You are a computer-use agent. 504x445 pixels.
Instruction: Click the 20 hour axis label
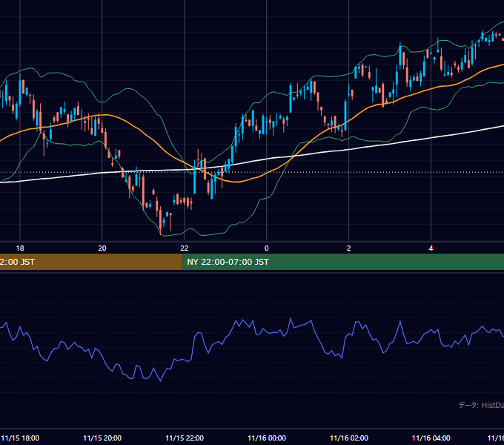[102, 248]
